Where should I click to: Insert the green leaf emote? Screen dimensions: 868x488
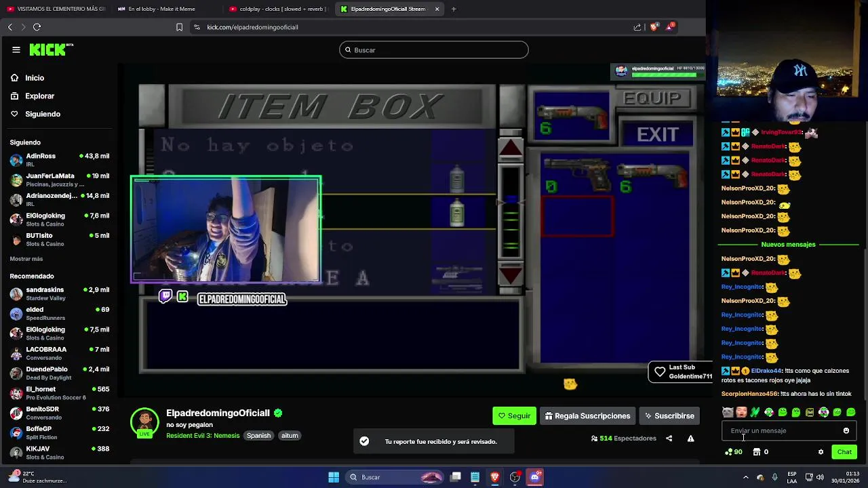(755, 412)
